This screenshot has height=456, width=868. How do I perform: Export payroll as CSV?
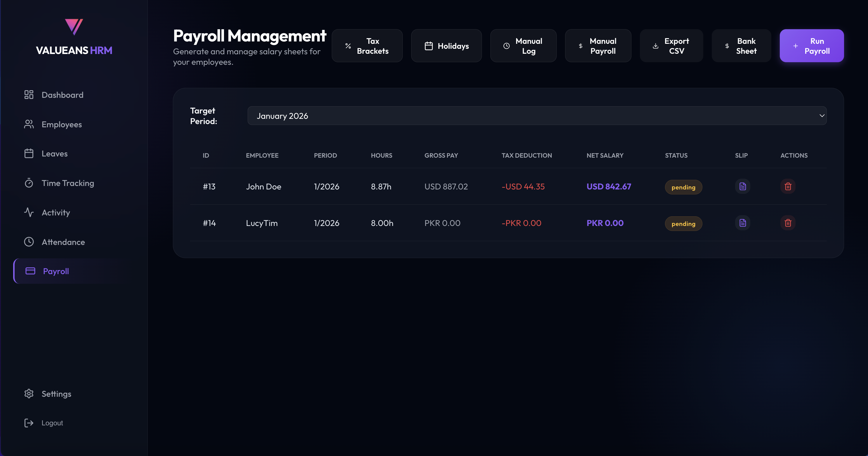[671, 46]
